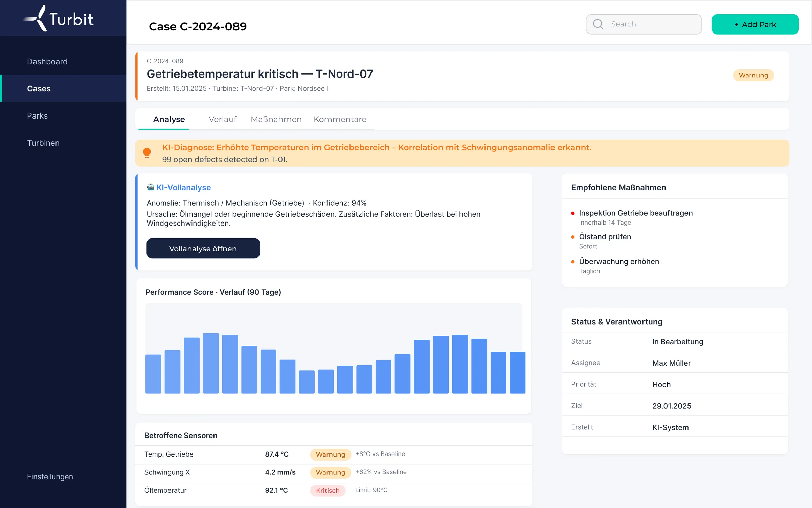Click the 'Empfohlene Maßnahmen' panel heading
Screen dimensions: 812x508
618,187
